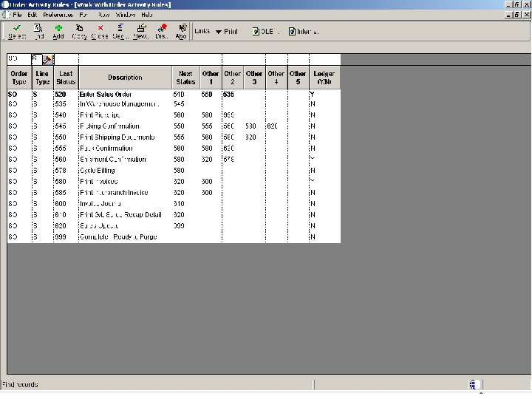
Task: Click the red X Close toolbar icon
Action: click(x=100, y=28)
